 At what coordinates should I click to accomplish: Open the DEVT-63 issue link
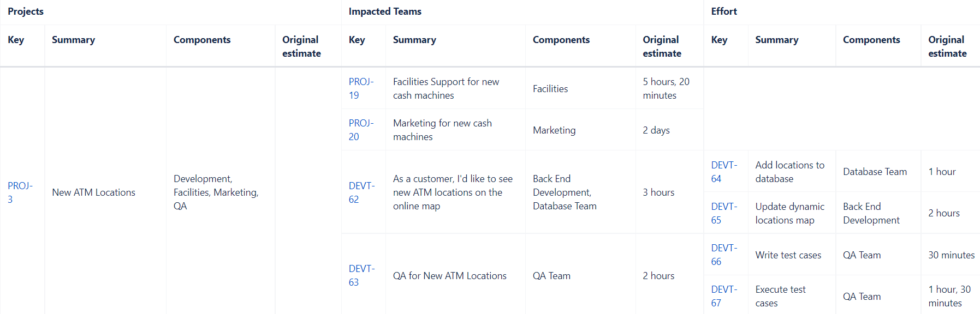[x=361, y=275]
